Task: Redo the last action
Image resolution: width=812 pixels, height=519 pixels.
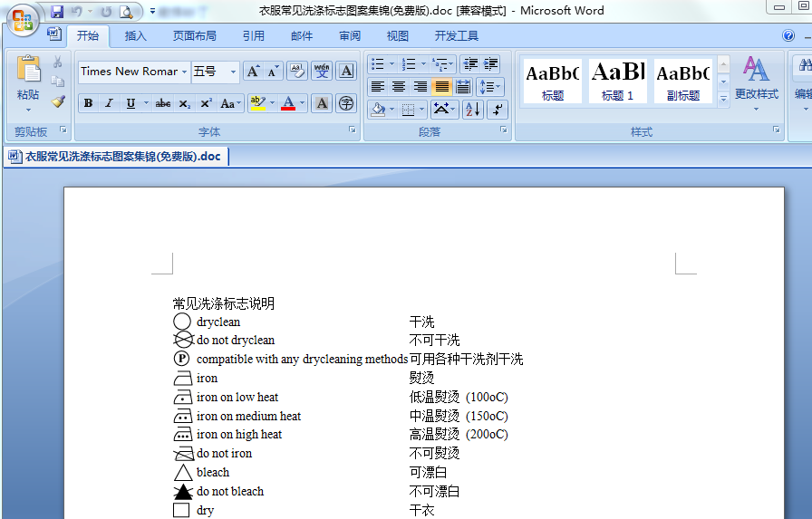Action: [x=106, y=12]
